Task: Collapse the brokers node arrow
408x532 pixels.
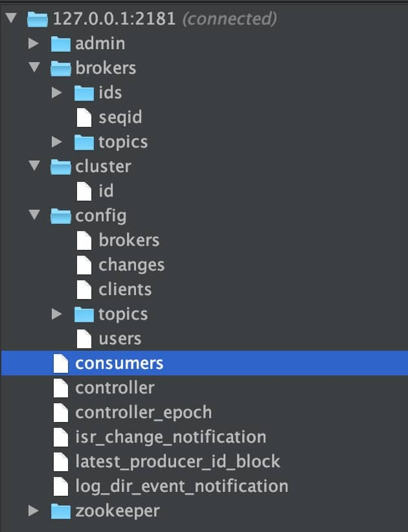Action: click(x=34, y=67)
